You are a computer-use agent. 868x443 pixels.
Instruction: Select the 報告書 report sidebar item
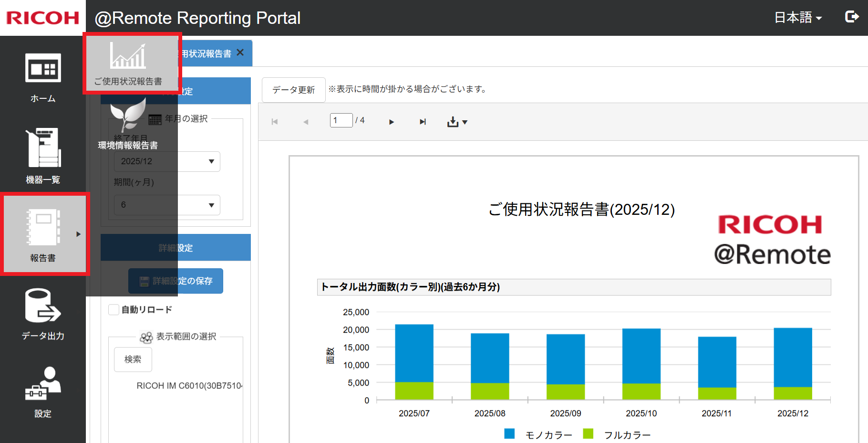[x=45, y=234]
